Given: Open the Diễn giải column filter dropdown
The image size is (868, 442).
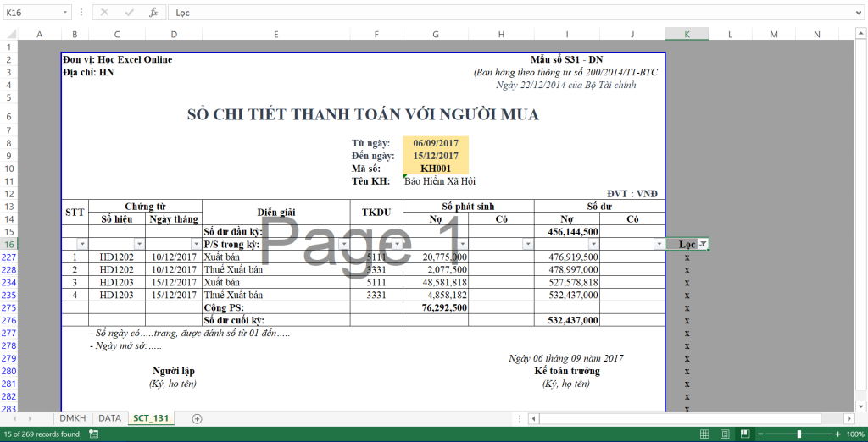Looking at the screenshot, I should point(343,244).
